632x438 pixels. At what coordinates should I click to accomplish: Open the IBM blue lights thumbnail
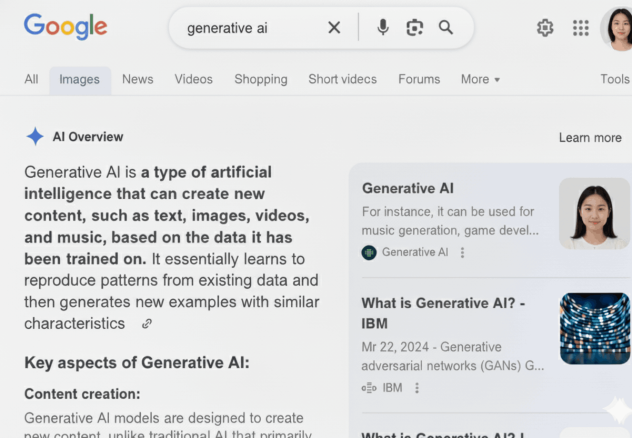tap(595, 328)
